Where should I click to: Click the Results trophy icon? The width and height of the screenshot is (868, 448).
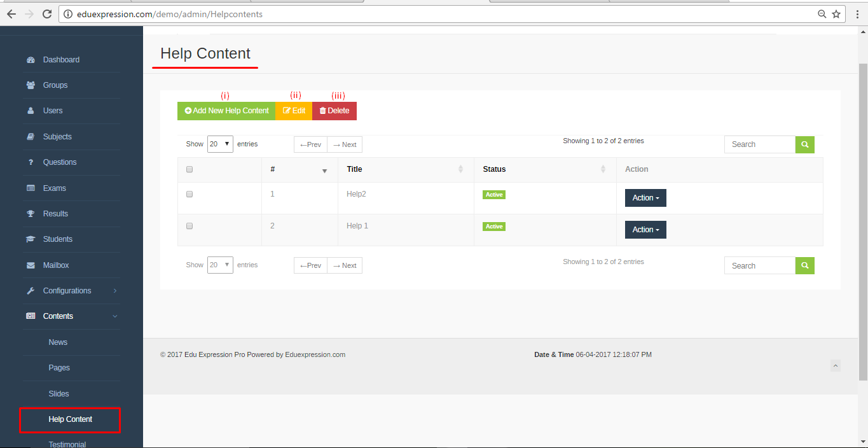[x=31, y=214]
